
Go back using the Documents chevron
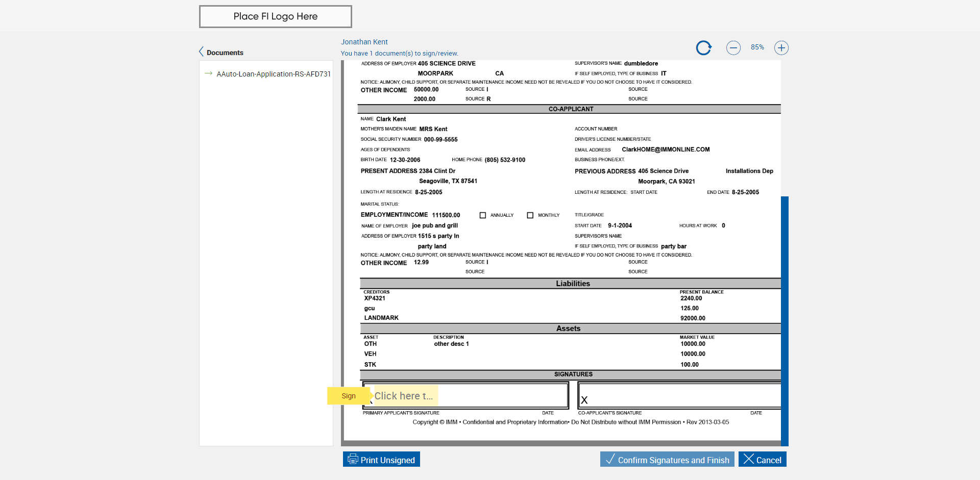coord(201,52)
